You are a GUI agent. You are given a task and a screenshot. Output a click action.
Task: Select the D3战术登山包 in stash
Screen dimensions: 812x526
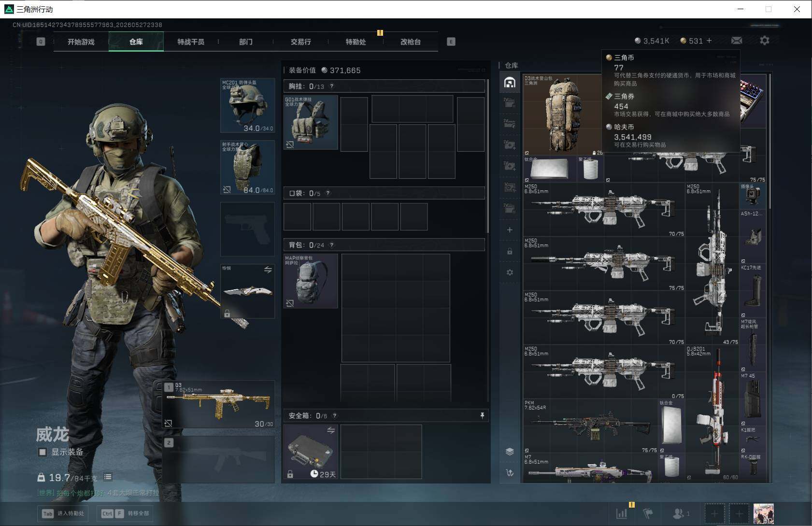pos(563,115)
